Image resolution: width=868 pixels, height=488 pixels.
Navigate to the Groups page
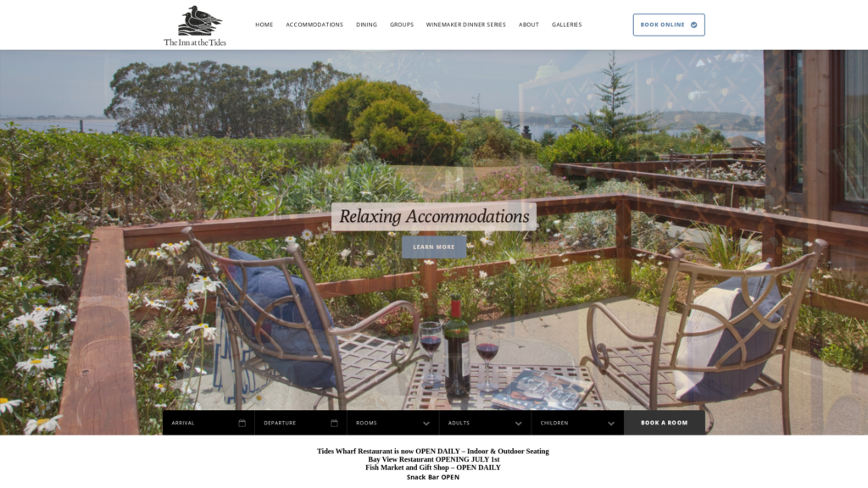click(401, 25)
